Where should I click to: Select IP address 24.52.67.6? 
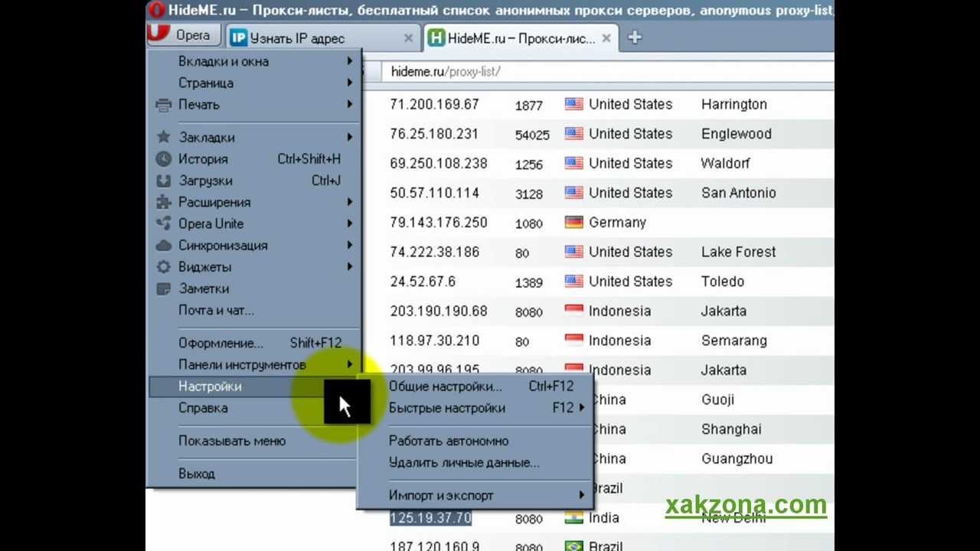point(423,282)
